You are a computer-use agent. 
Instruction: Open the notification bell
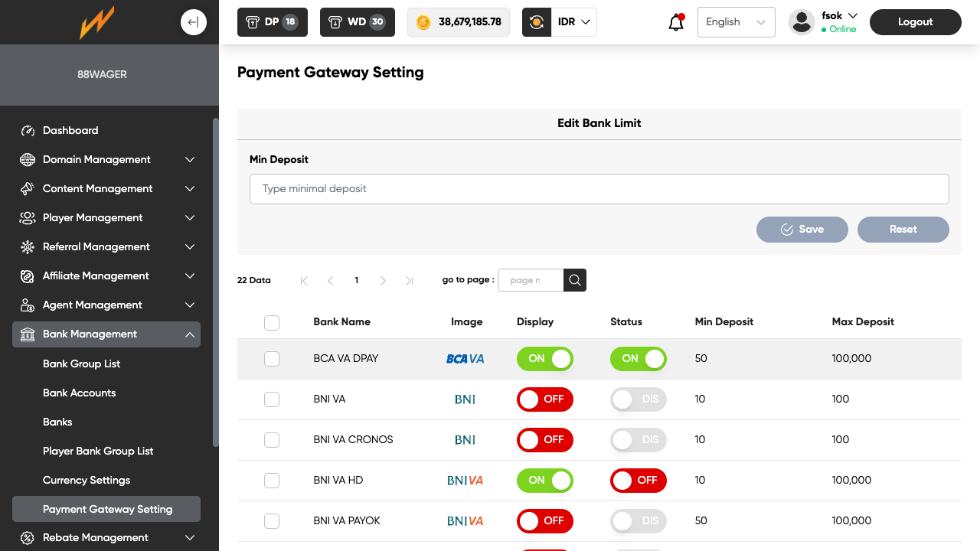[676, 22]
